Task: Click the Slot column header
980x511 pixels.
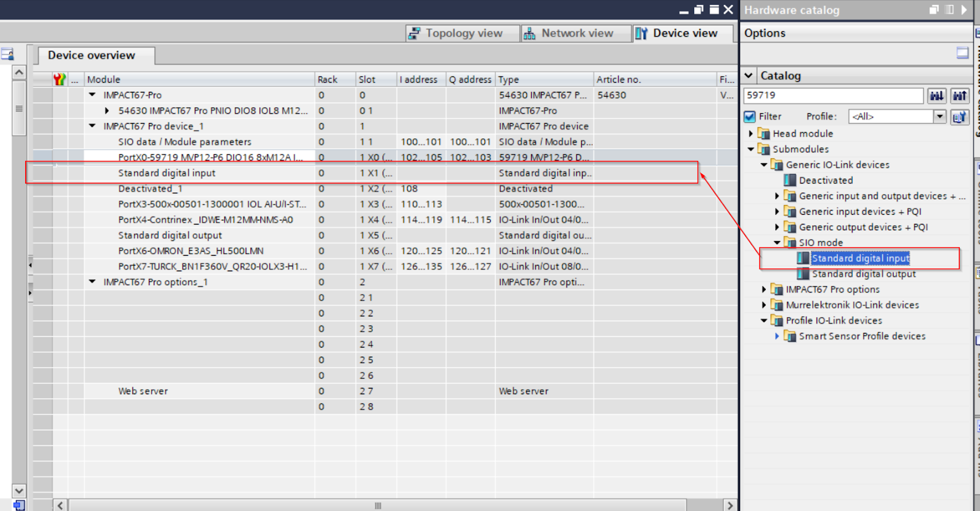Action: point(376,80)
